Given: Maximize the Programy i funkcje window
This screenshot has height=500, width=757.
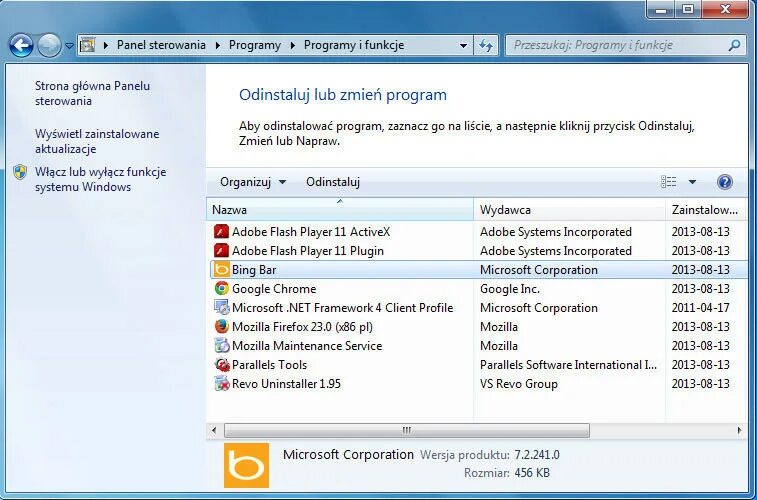Looking at the screenshot, I should point(688,9).
